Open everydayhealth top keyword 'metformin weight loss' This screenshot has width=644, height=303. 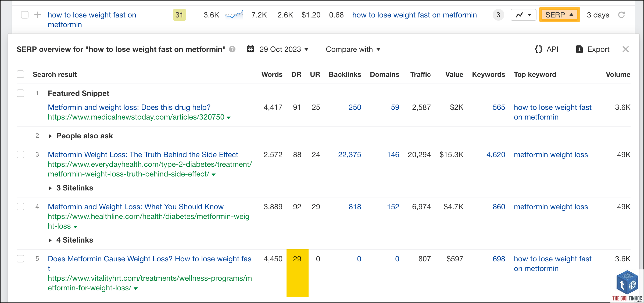coord(551,154)
